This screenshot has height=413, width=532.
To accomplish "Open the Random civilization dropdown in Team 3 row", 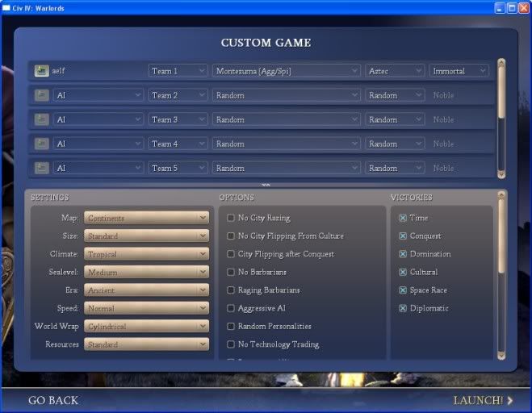I will click(x=395, y=119).
